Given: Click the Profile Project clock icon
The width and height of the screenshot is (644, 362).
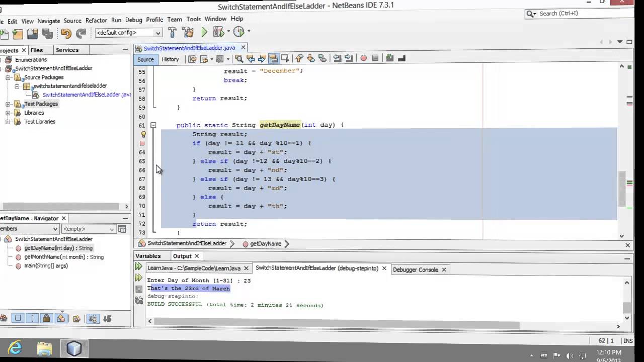Looking at the screenshot, I should [x=238, y=32].
